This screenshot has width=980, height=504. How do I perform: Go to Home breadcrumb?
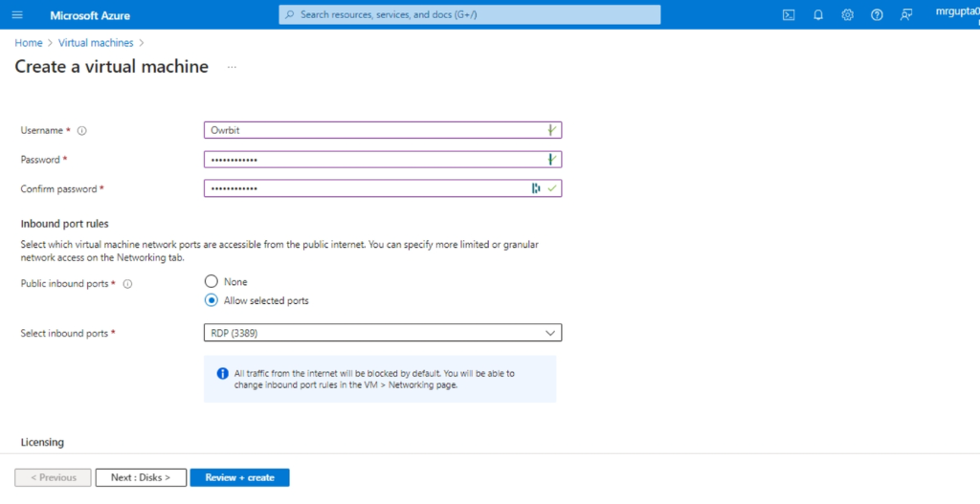pos(28,43)
